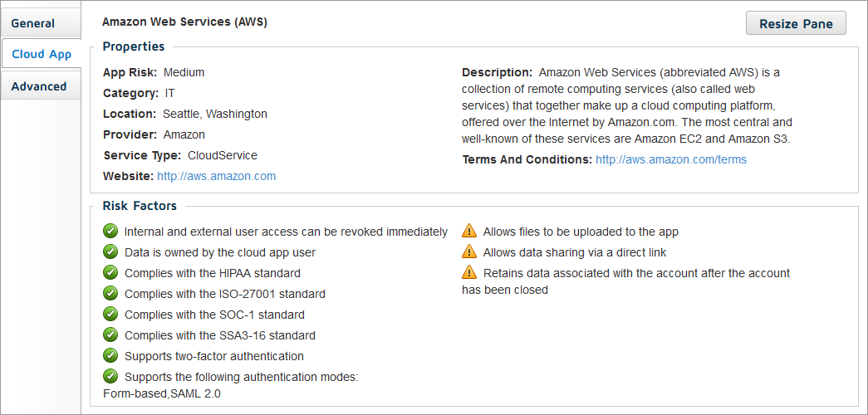
Task: Click the warning icon for data sharing via direct link
Action: (468, 251)
